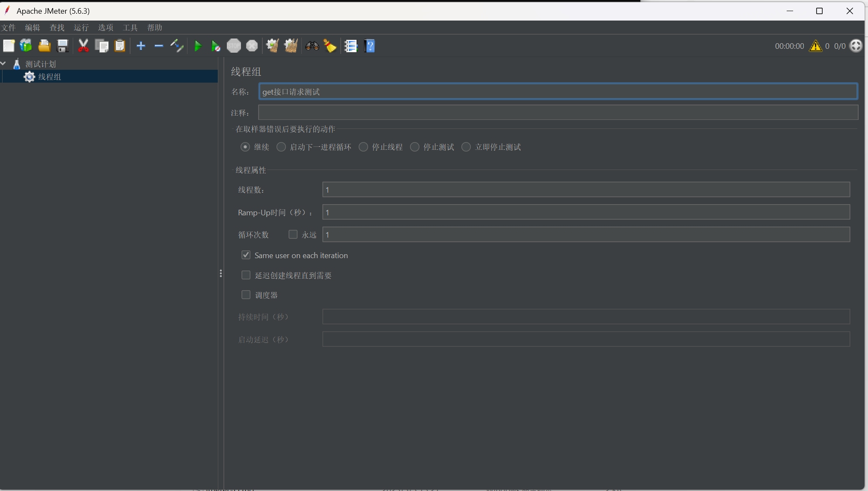Enable the 调度器 scheduler checkbox
This screenshot has height=491, width=868.
[246, 295]
